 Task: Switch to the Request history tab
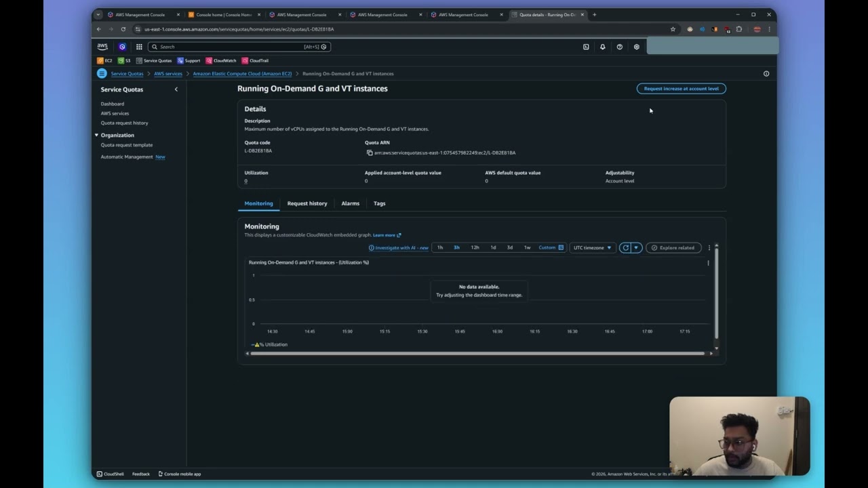click(307, 203)
